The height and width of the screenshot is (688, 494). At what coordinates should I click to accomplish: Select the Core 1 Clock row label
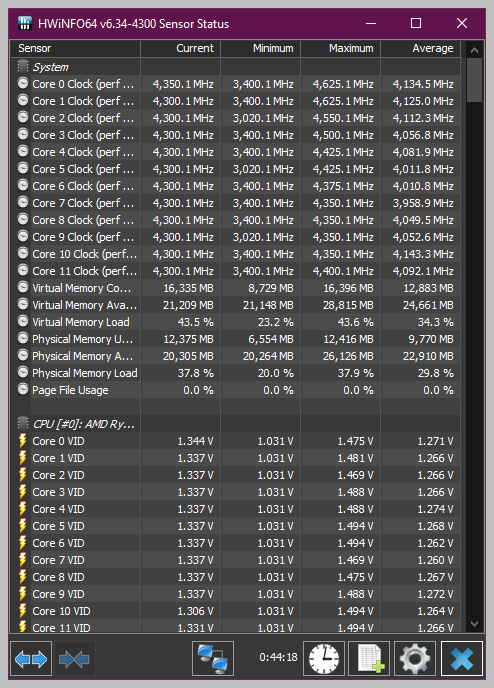(83, 101)
